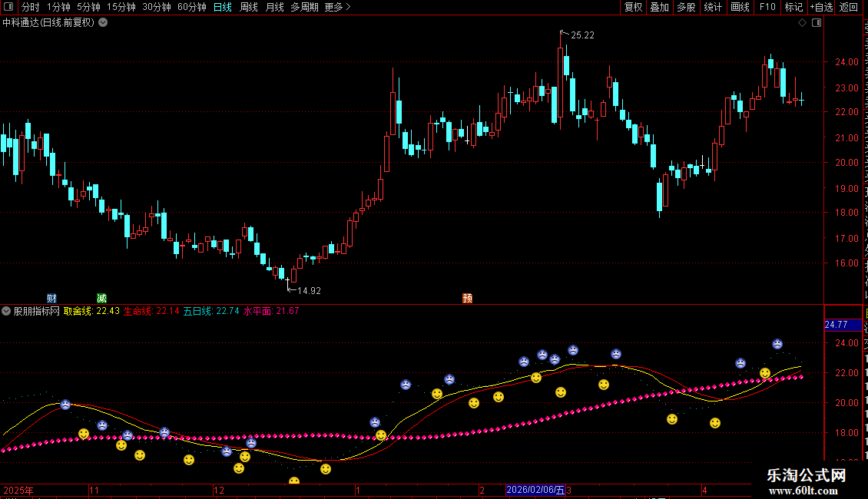This screenshot has width=868, height=499.
Task: Click the 24.77 highlighted price box
Action: coord(843,325)
